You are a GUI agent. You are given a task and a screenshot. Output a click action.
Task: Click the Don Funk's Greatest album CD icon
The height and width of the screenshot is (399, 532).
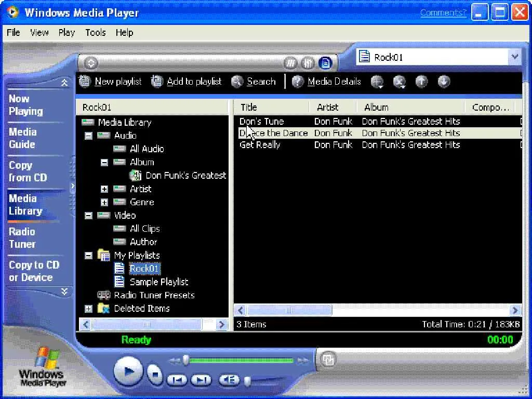pyautogui.click(x=136, y=176)
